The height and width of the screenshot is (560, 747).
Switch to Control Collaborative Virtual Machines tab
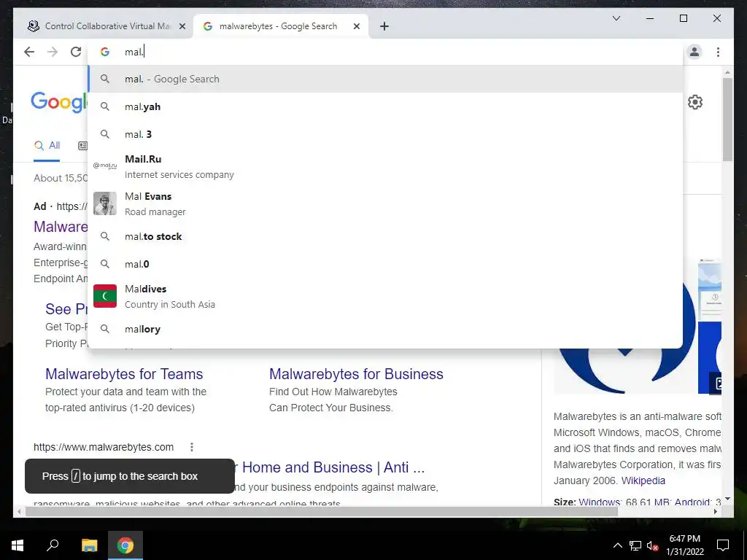(x=107, y=26)
